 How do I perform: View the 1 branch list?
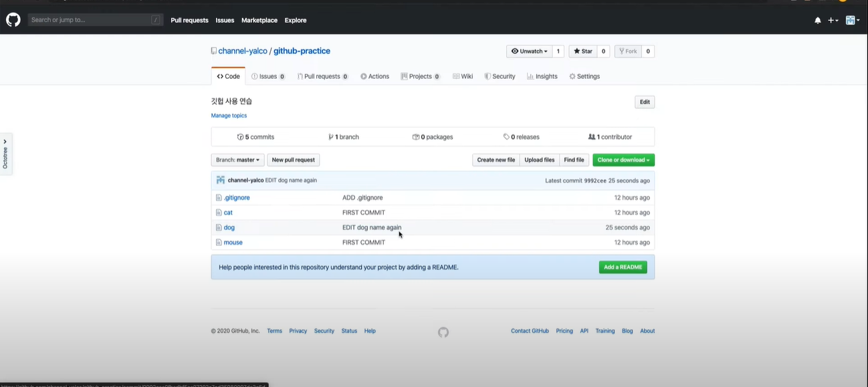click(344, 137)
